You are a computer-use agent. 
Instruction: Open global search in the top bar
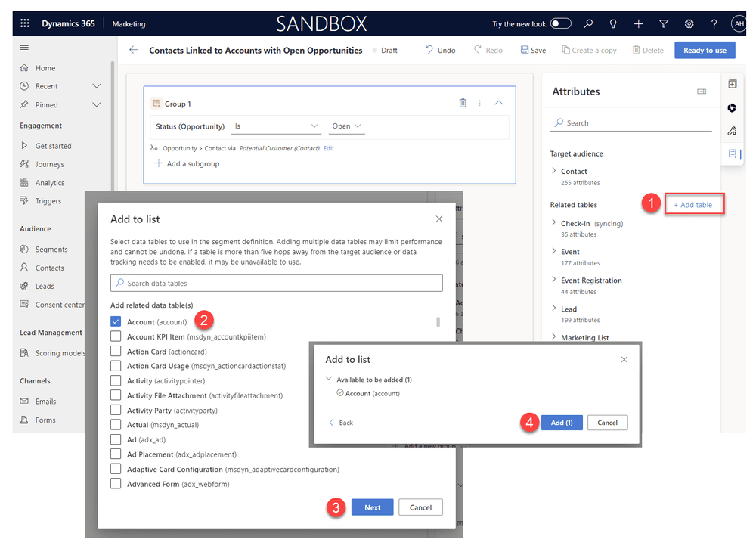(588, 23)
